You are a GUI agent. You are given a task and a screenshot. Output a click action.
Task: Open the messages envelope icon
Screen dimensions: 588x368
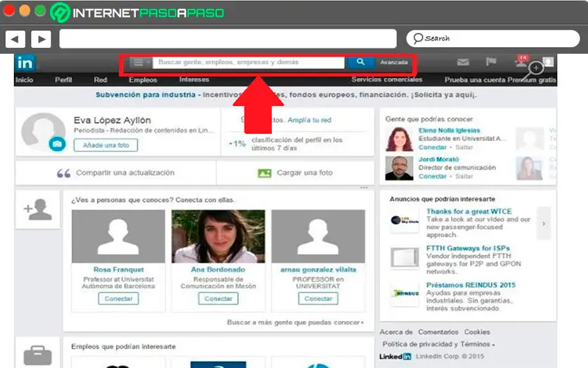[463, 62]
